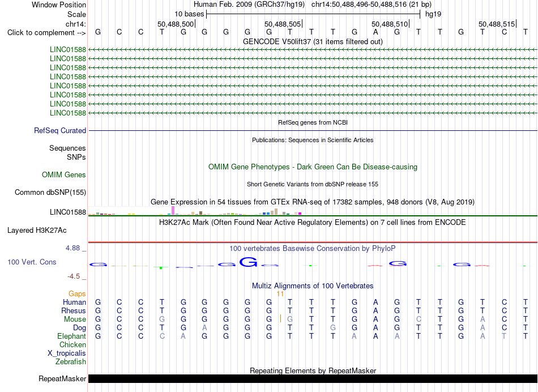This screenshot has width=538, height=392.
Task: Click the orange 'Gaps' label
Action: click(x=77, y=293)
